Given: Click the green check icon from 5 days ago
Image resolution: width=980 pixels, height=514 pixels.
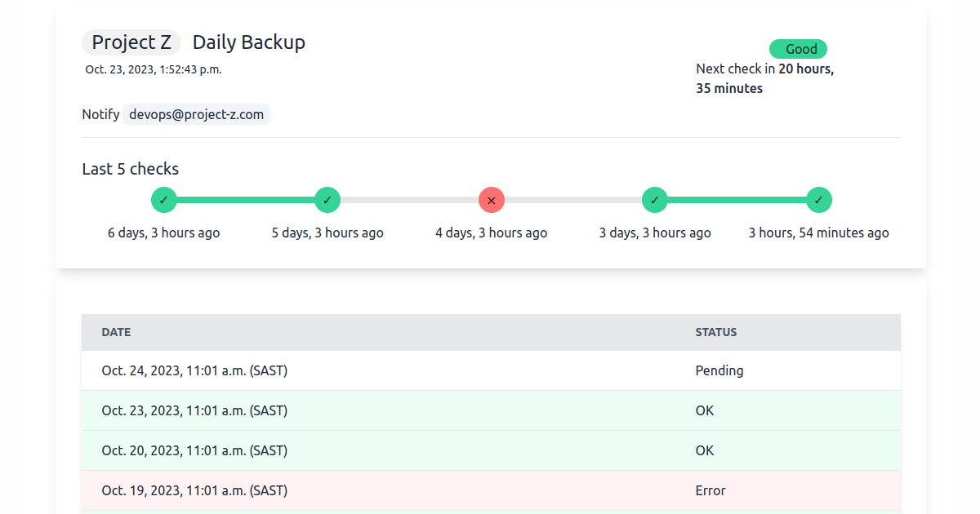Looking at the screenshot, I should [327, 200].
